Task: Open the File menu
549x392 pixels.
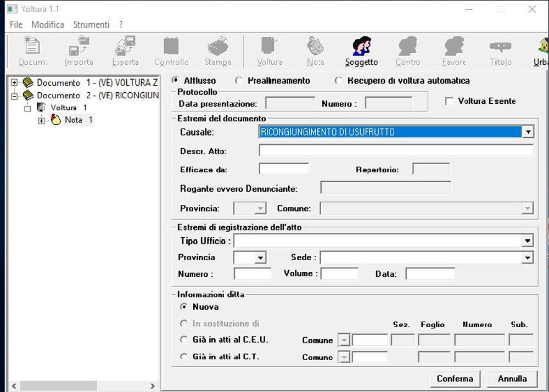Action: click(16, 25)
